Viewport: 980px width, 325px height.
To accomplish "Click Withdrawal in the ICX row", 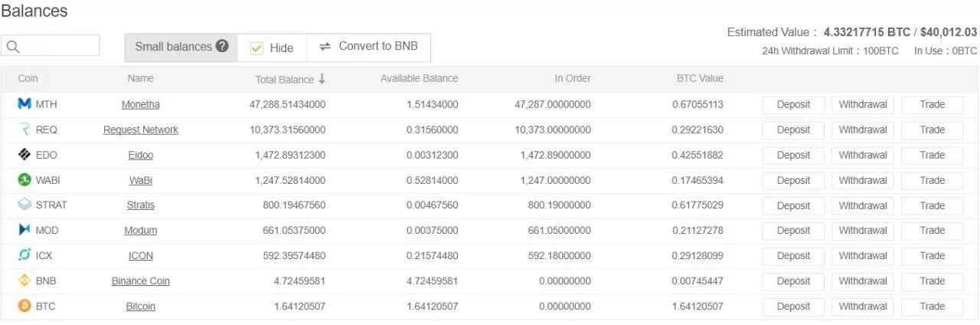I will click(x=863, y=256).
